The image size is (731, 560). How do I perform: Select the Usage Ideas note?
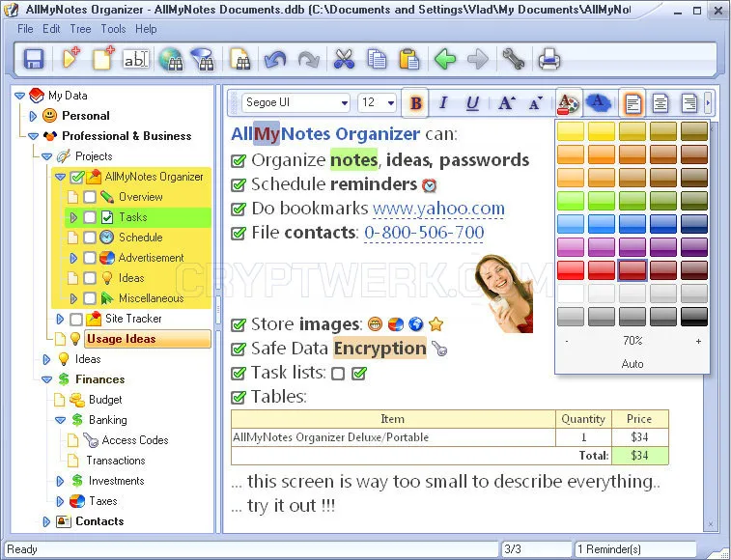pos(148,339)
